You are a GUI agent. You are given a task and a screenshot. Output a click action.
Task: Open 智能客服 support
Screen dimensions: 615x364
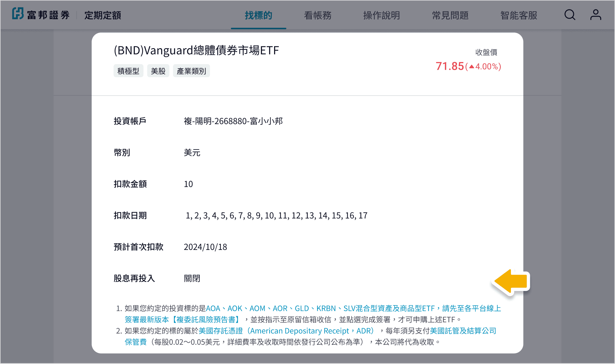click(x=519, y=15)
